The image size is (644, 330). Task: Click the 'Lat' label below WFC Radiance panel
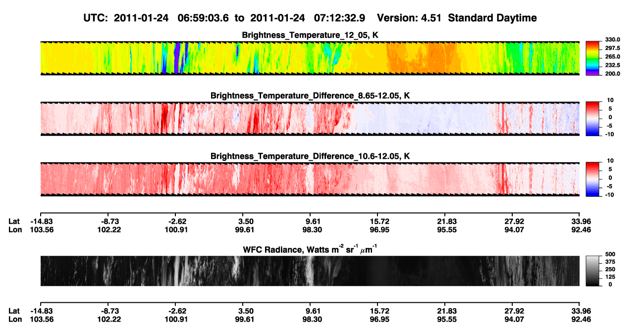pyautogui.click(x=14, y=311)
